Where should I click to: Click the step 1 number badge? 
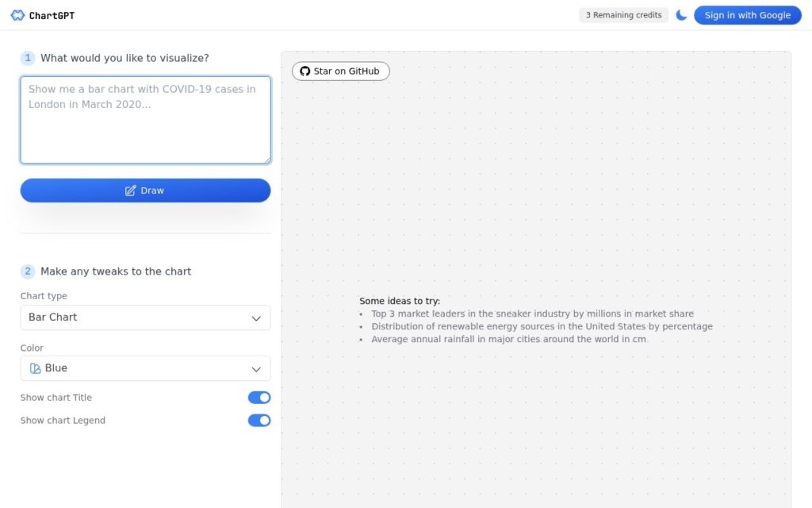click(x=28, y=58)
